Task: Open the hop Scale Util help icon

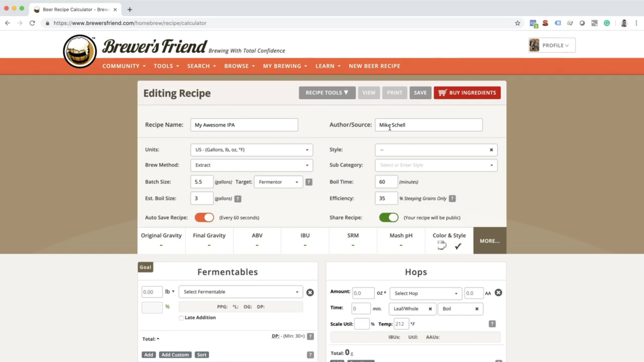Action: pos(492,324)
